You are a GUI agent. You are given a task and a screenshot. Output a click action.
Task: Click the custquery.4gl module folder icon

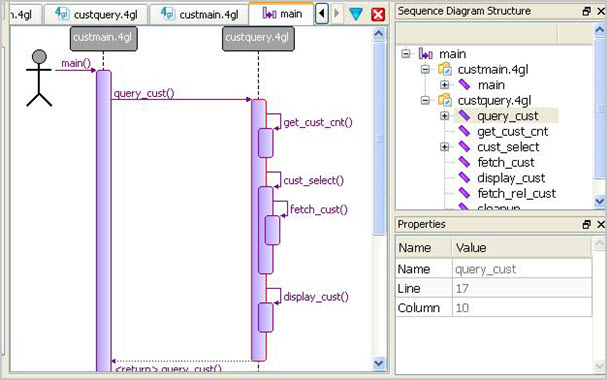445,100
